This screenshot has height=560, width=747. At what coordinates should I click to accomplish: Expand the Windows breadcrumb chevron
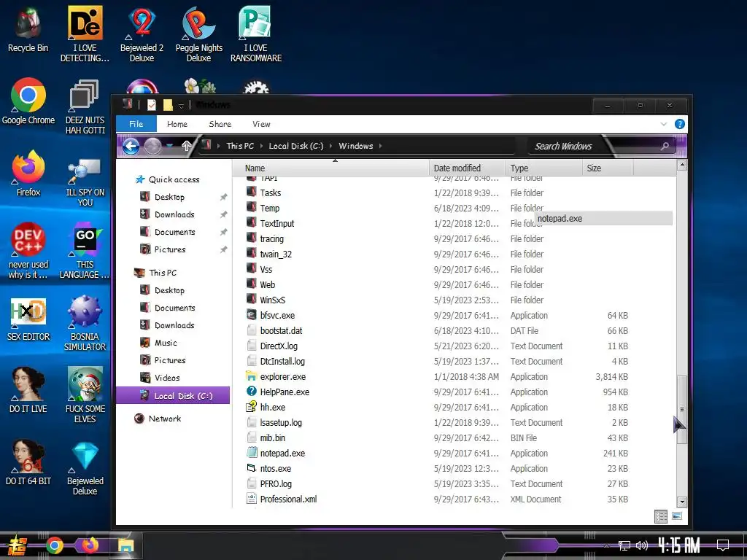pos(381,146)
